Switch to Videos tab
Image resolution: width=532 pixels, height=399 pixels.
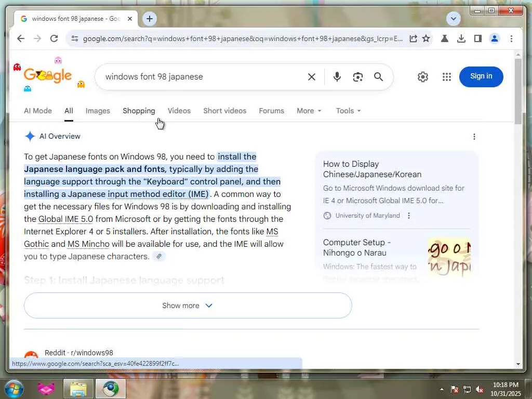(x=179, y=111)
